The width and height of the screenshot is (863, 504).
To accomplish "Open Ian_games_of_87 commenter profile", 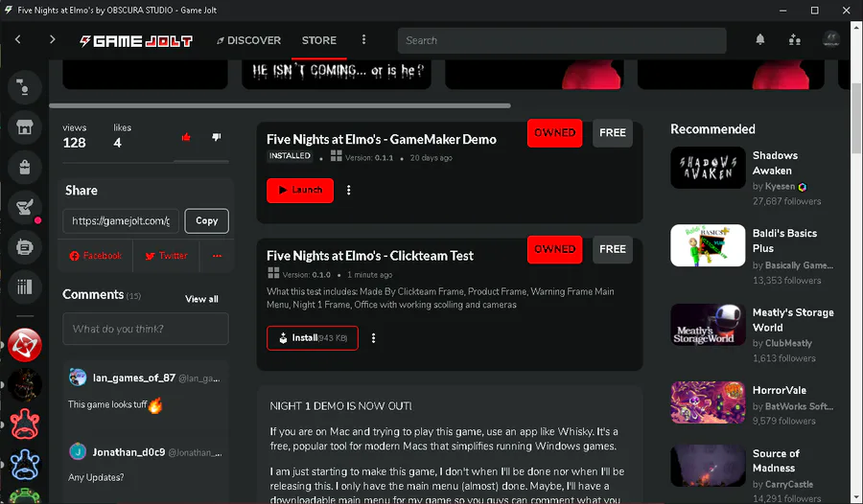I will pos(133,378).
